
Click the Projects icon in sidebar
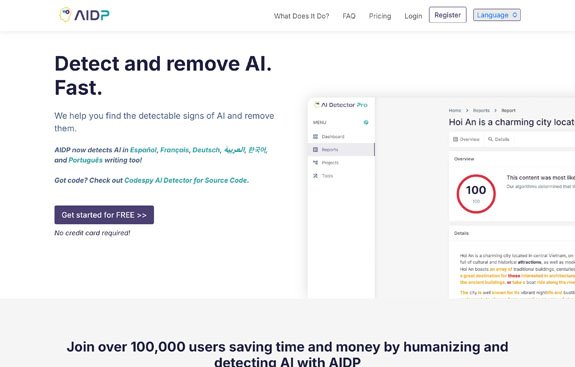pos(315,162)
